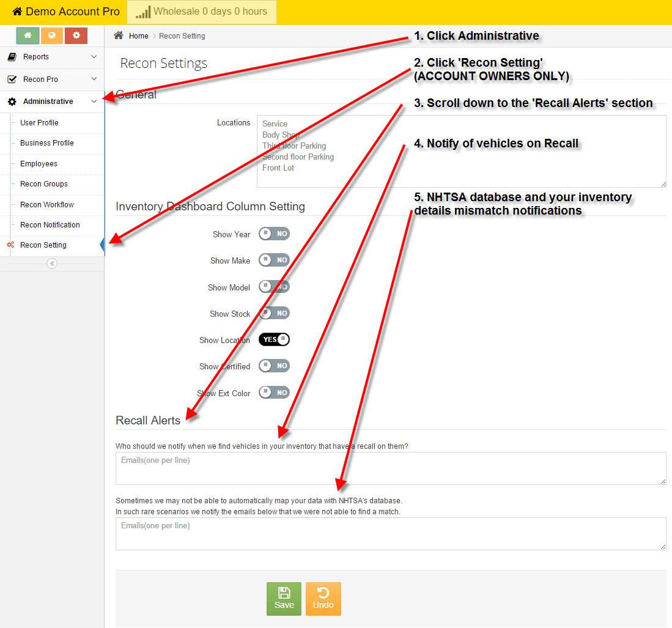Select the house icon next to Demo Account Pro
The width and height of the screenshot is (672, 628).
pos(18,11)
